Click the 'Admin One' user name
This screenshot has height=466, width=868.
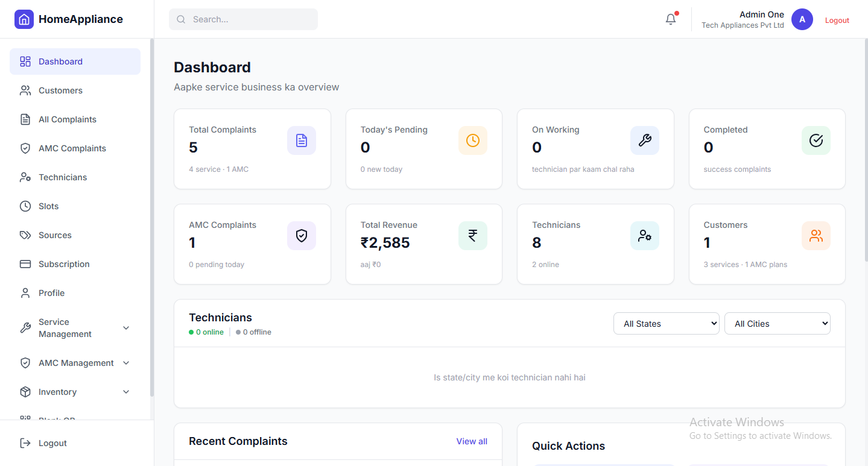pos(762,14)
